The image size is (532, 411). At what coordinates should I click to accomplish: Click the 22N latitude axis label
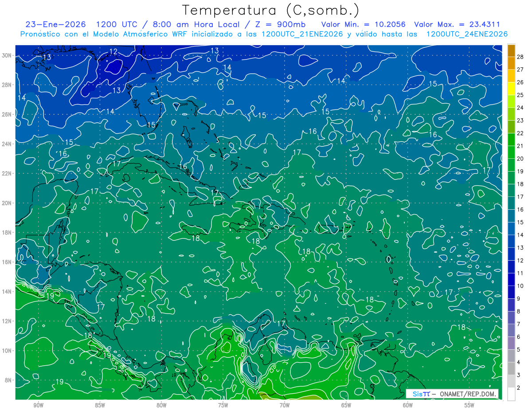(7, 173)
